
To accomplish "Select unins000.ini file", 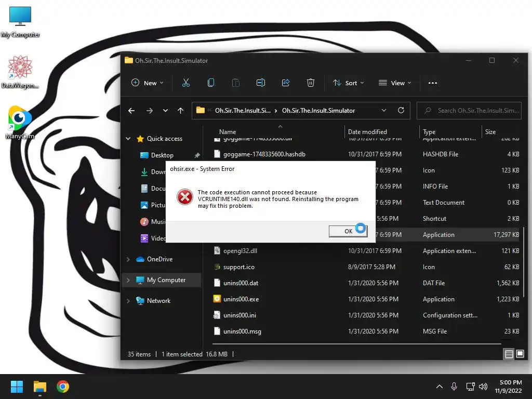I will point(366,315).
